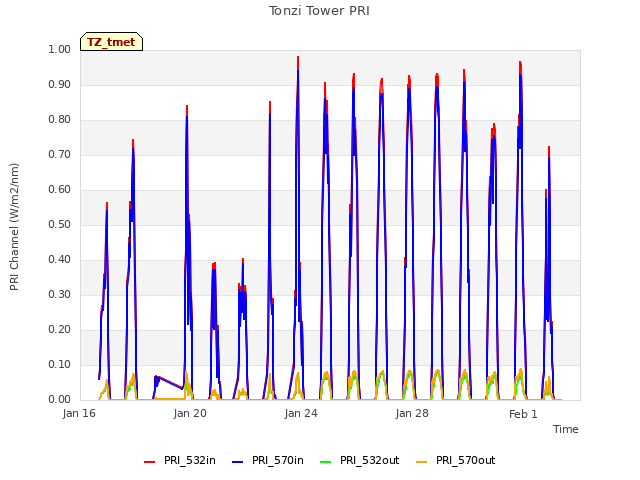The image size is (640, 480).
Task: Click the sloped line segment before Jan 20
Action: tap(170, 382)
